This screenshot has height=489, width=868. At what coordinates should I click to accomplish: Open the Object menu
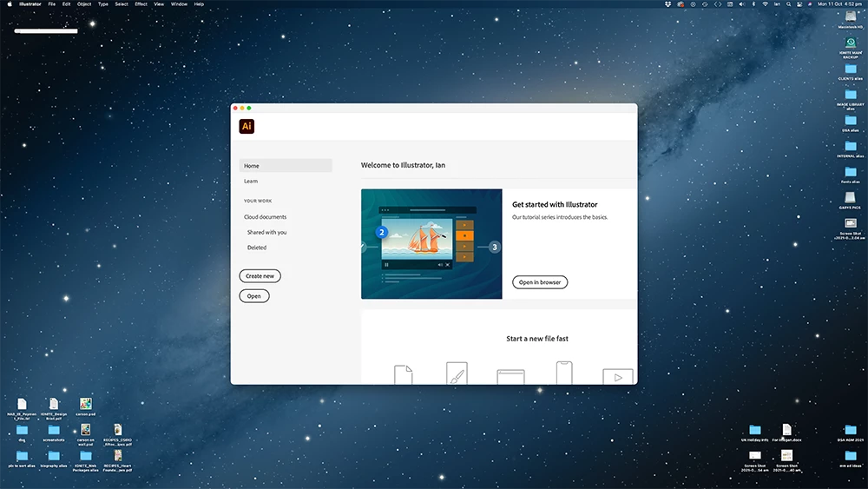coord(84,3)
